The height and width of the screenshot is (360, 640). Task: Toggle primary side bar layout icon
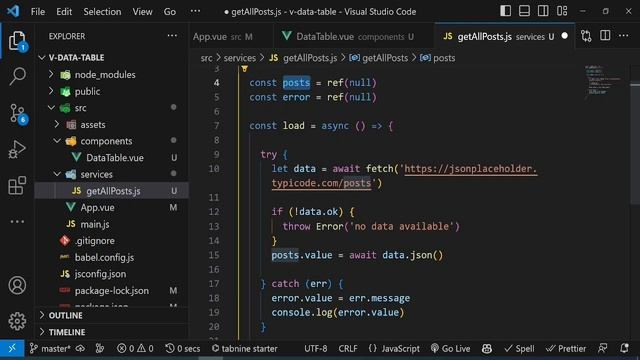(505, 11)
